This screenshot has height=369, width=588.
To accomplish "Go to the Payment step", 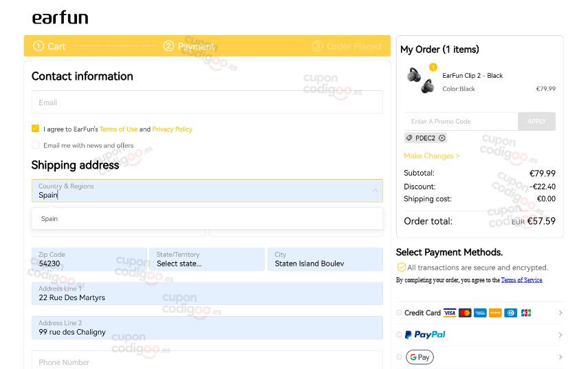I will 189,46.
